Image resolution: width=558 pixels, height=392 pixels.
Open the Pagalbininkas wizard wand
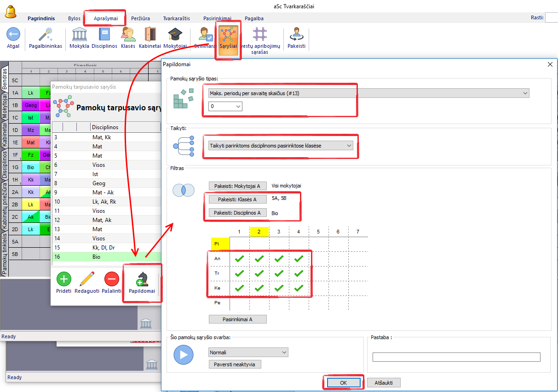pyautogui.click(x=45, y=34)
